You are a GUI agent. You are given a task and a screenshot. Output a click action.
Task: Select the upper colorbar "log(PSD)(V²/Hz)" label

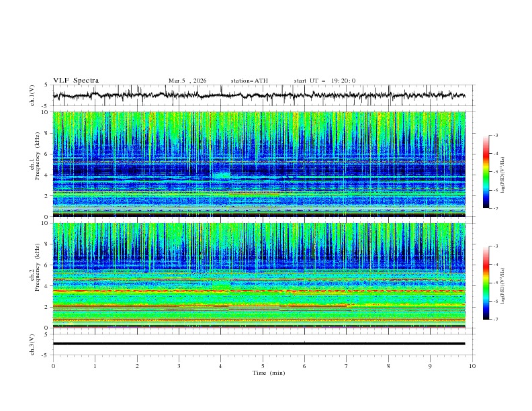click(x=503, y=175)
